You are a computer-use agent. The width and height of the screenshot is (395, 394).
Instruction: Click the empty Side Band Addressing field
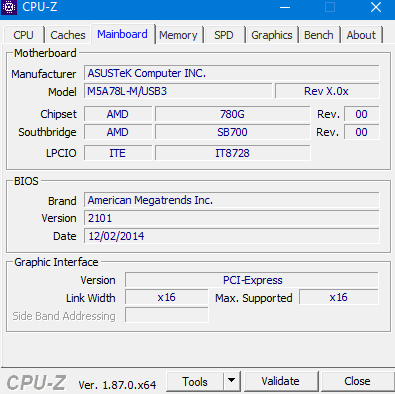click(x=167, y=315)
